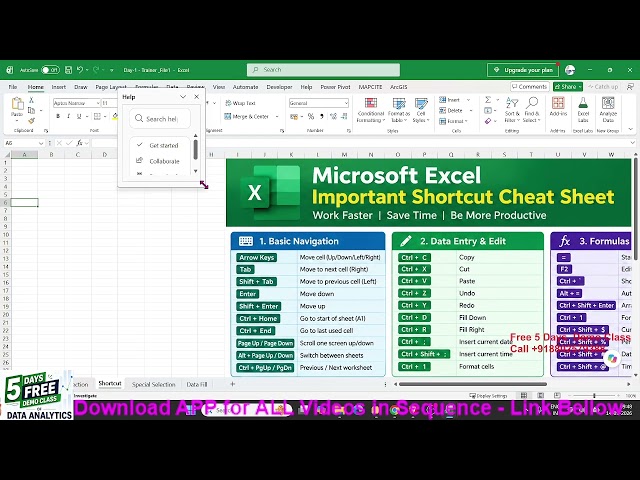Screen dimensions: 640x480
Task: Toggle Bold formatting
Action: 58,116
